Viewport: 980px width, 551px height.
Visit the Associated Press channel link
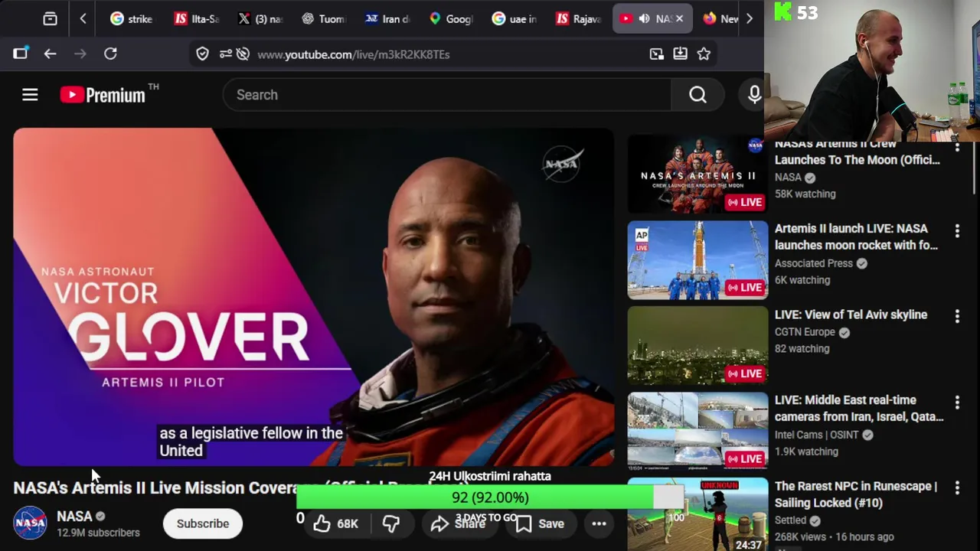[x=813, y=263]
